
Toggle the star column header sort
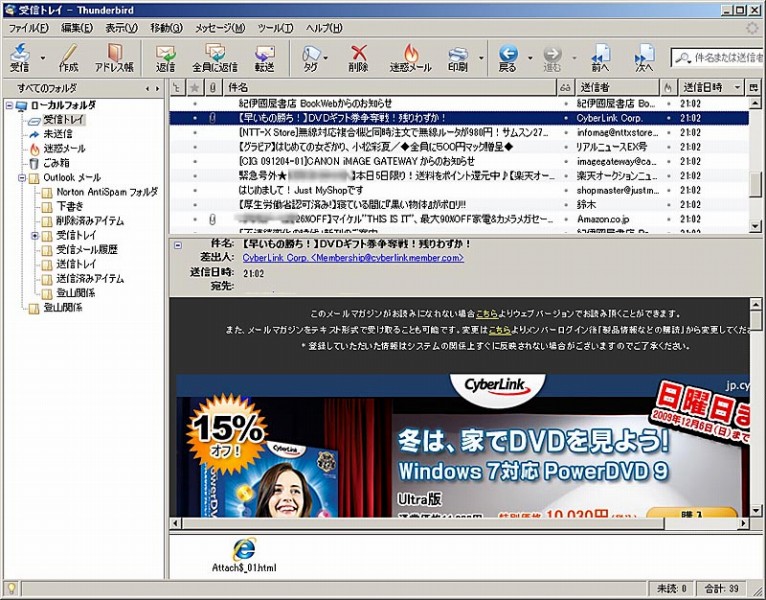tap(195, 88)
